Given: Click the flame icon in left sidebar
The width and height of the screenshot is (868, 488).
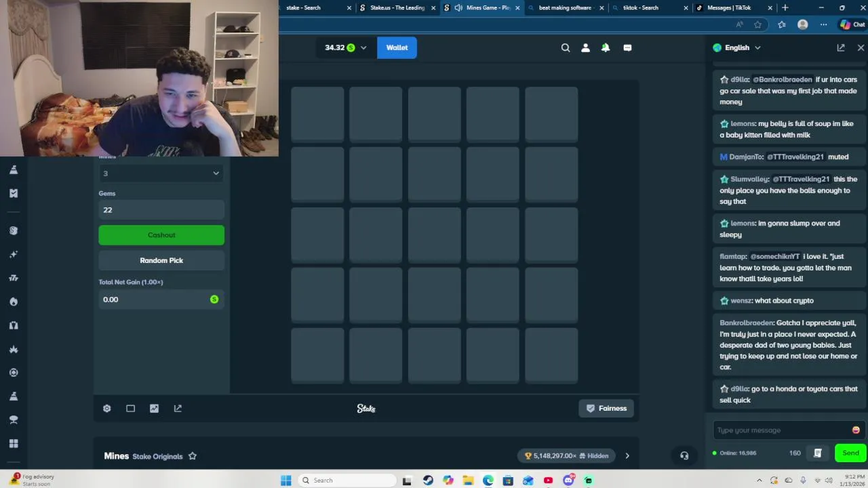Looking at the screenshot, I should [14, 302].
